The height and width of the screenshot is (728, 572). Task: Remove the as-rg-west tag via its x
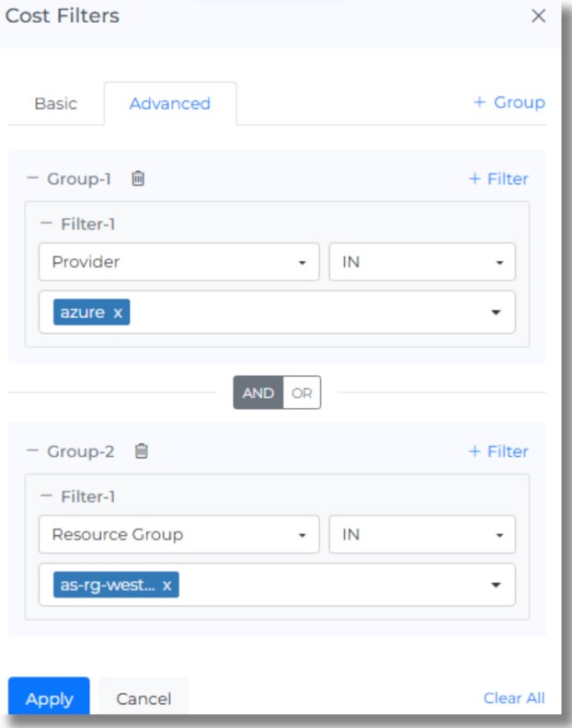(166, 586)
